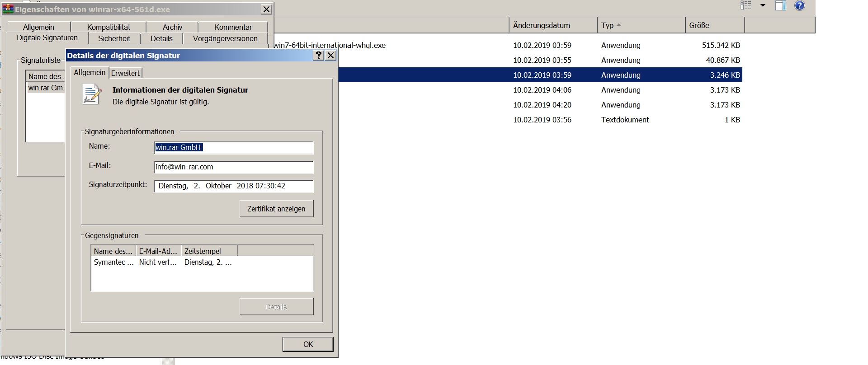Click the WinRAR icon in properties title bar

coord(8,9)
